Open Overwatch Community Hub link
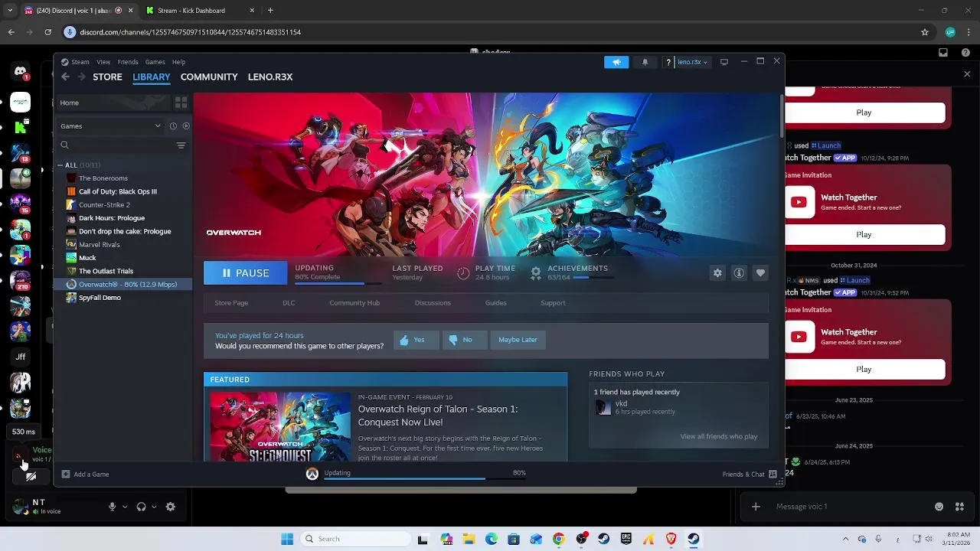The width and height of the screenshot is (980, 551). click(354, 303)
